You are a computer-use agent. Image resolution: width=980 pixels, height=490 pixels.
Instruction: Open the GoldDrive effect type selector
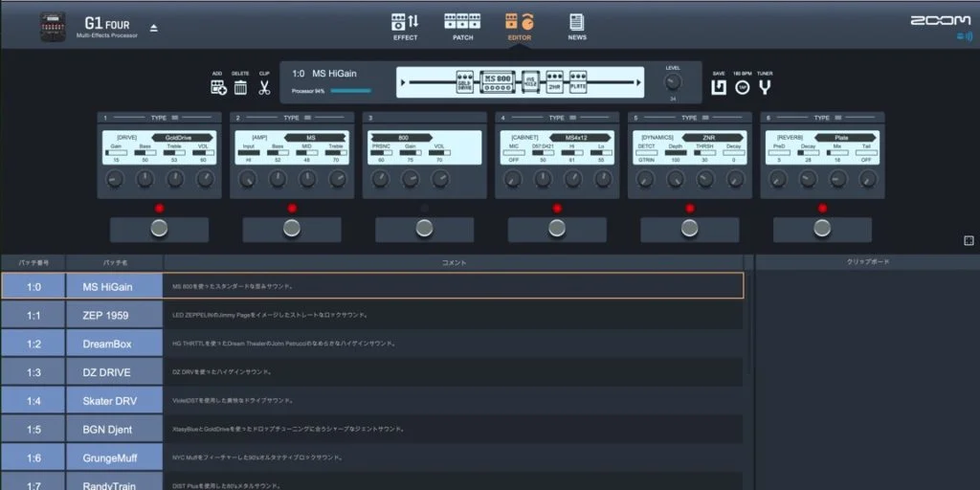pyautogui.click(x=182, y=138)
